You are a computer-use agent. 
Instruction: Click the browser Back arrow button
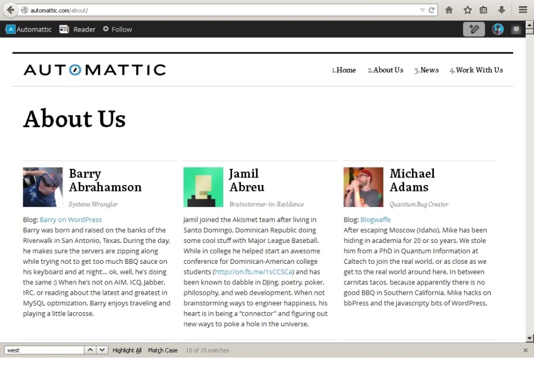click(10, 10)
